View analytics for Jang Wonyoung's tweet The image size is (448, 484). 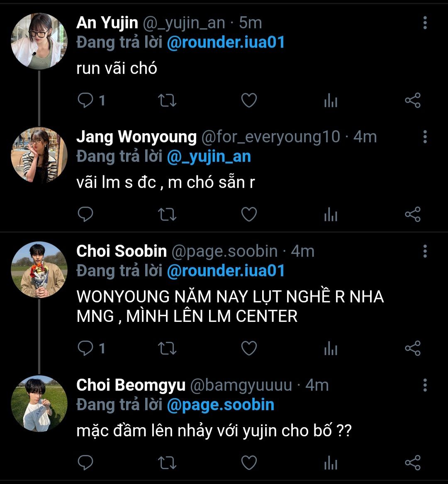tap(331, 214)
